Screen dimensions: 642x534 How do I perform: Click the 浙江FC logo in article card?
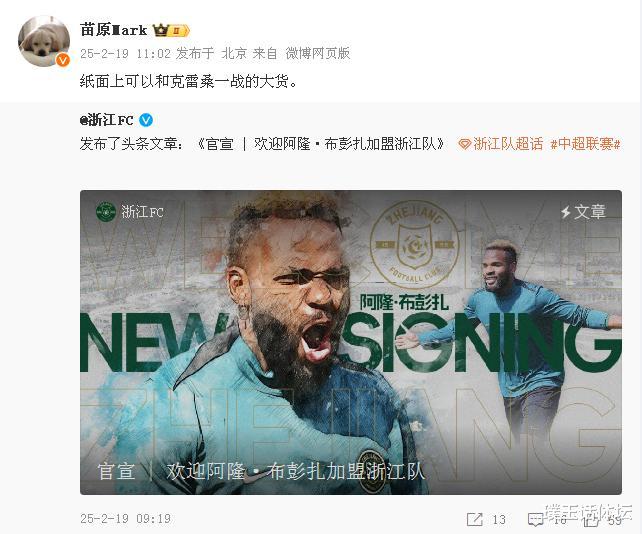click(106, 212)
